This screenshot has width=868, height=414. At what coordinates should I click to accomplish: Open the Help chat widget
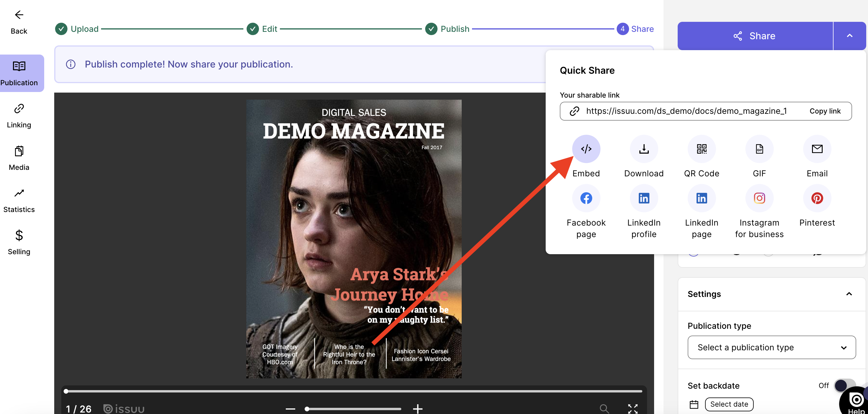click(855, 401)
